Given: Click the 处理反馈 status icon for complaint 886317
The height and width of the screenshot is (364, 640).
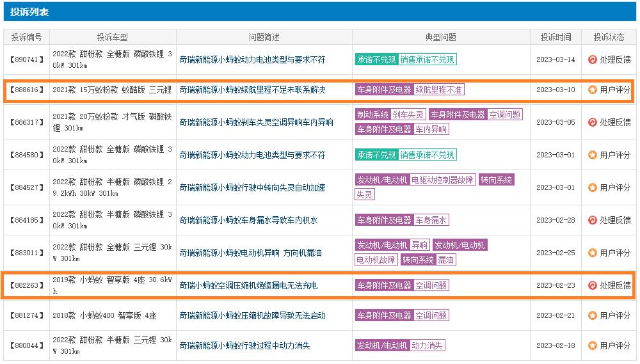Looking at the screenshot, I should click(x=592, y=122).
